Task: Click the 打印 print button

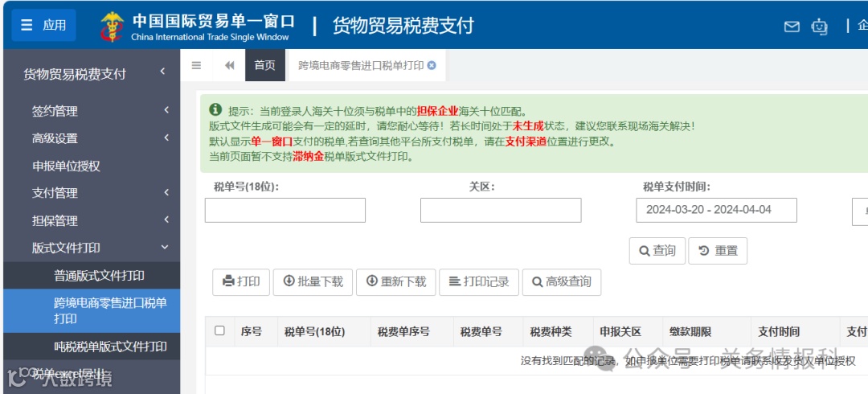Action: pos(241,282)
